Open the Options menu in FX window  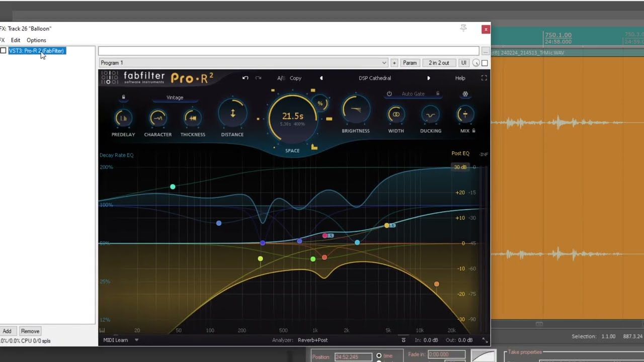tap(36, 40)
